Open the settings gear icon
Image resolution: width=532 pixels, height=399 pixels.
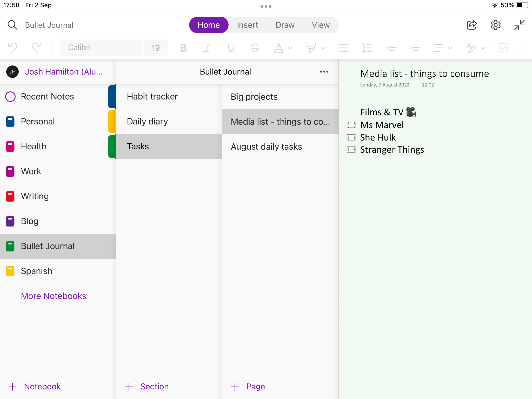(x=495, y=25)
